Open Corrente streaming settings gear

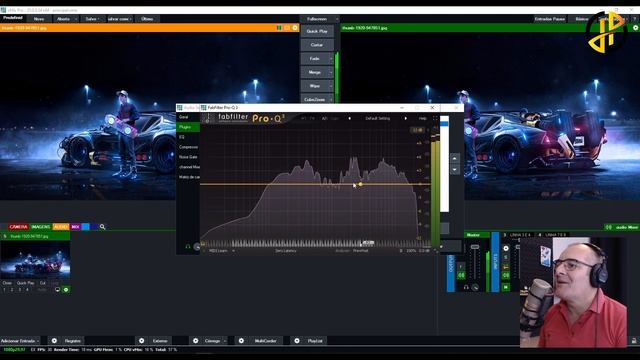tap(196, 341)
